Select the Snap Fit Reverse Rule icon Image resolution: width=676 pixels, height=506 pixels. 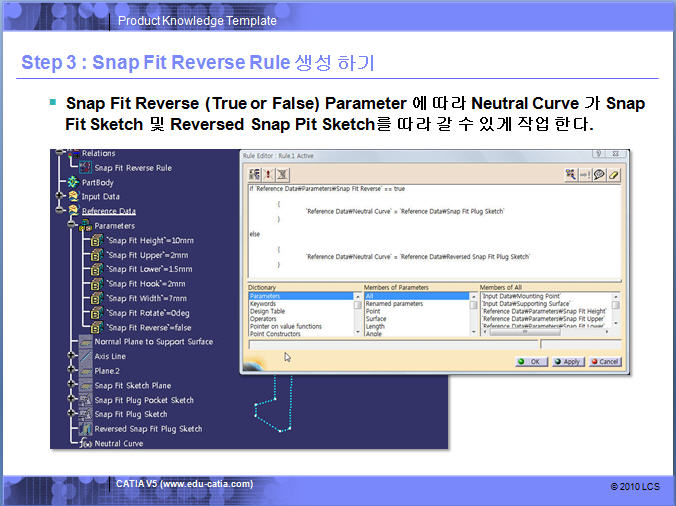[x=84, y=168]
